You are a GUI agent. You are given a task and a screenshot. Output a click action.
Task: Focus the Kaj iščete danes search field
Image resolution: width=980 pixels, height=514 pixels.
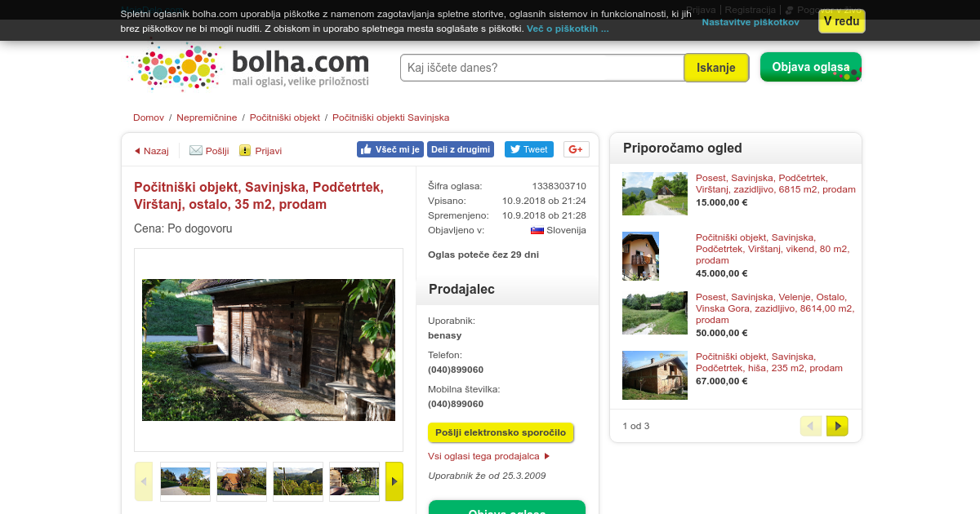(542, 68)
